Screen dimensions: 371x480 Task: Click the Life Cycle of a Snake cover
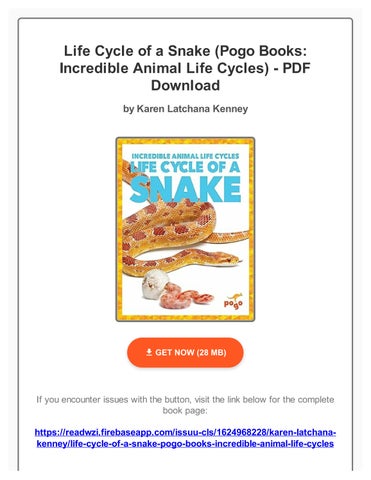pyautogui.click(x=185, y=229)
